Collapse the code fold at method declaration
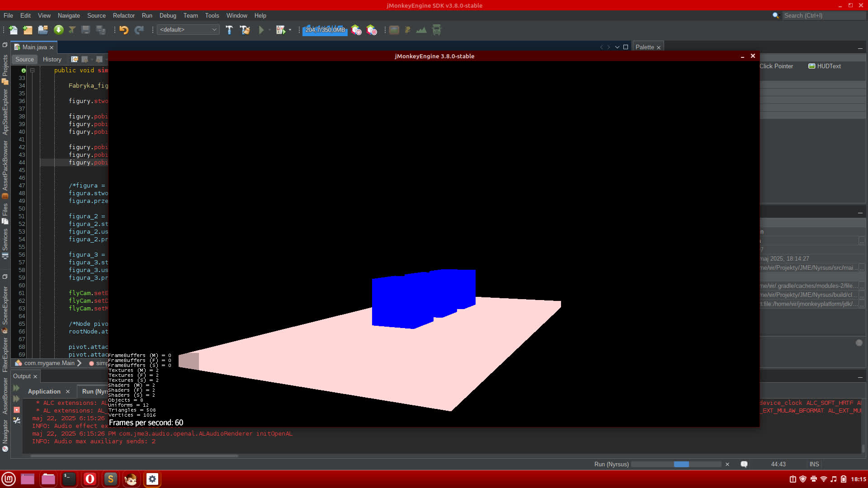The width and height of the screenshot is (868, 488). [x=32, y=70]
